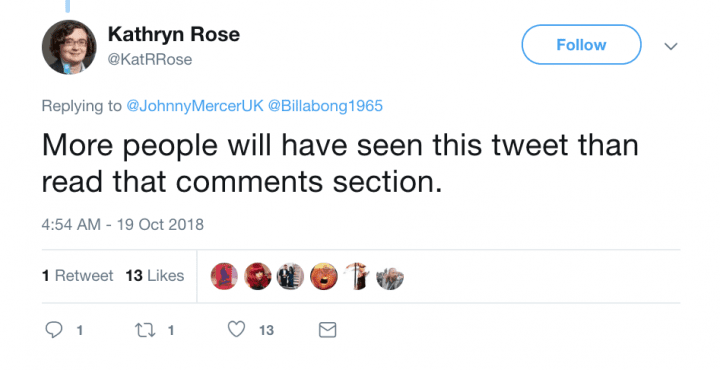Image resolution: width=720 pixels, height=370 pixels.
Task: Open the last liker's grey avatar
Action: [x=390, y=276]
